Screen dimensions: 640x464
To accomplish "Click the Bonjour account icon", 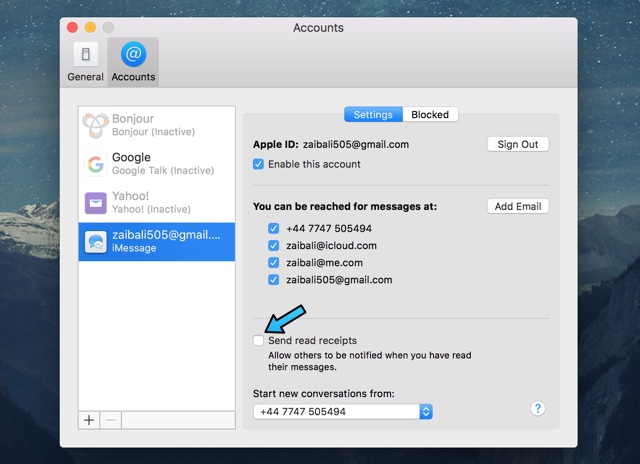I will coord(96,125).
